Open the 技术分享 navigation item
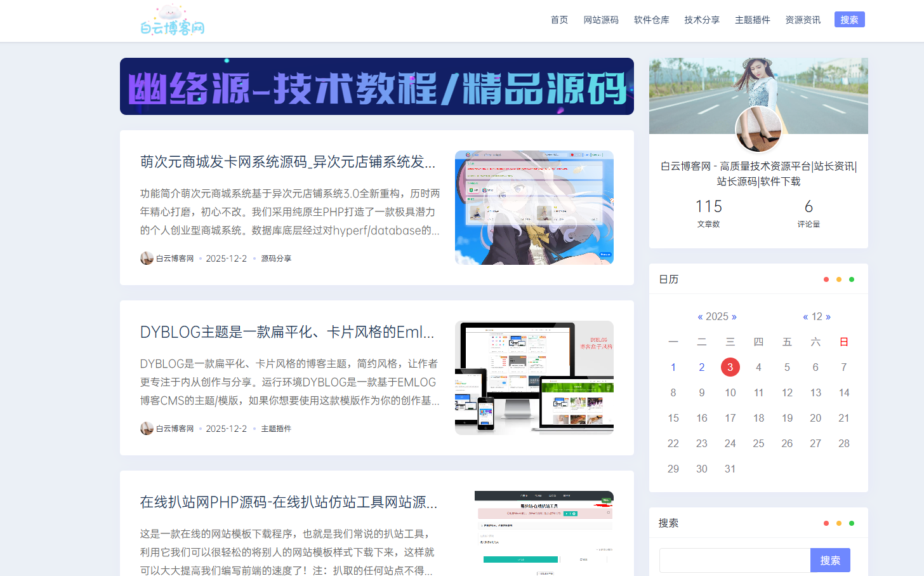 [x=702, y=20]
